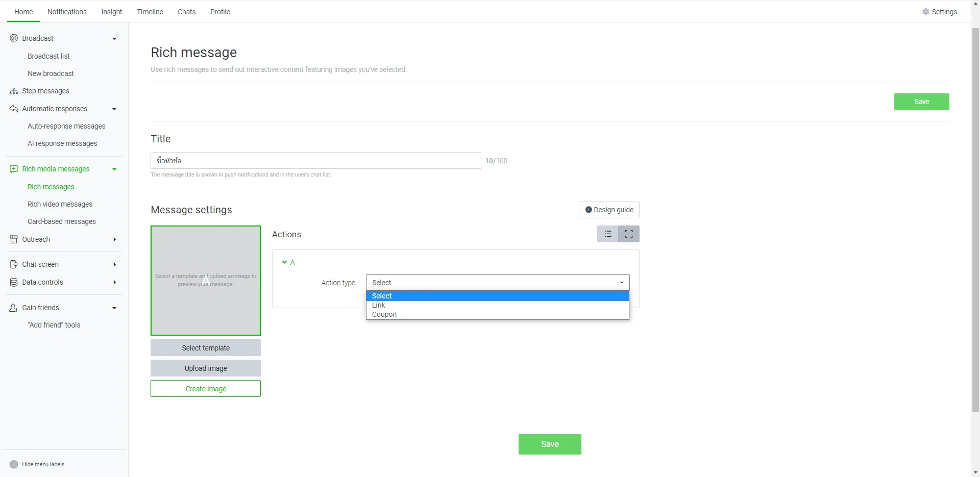Choose Coupon from Action type list
980x477 pixels.
384,314
